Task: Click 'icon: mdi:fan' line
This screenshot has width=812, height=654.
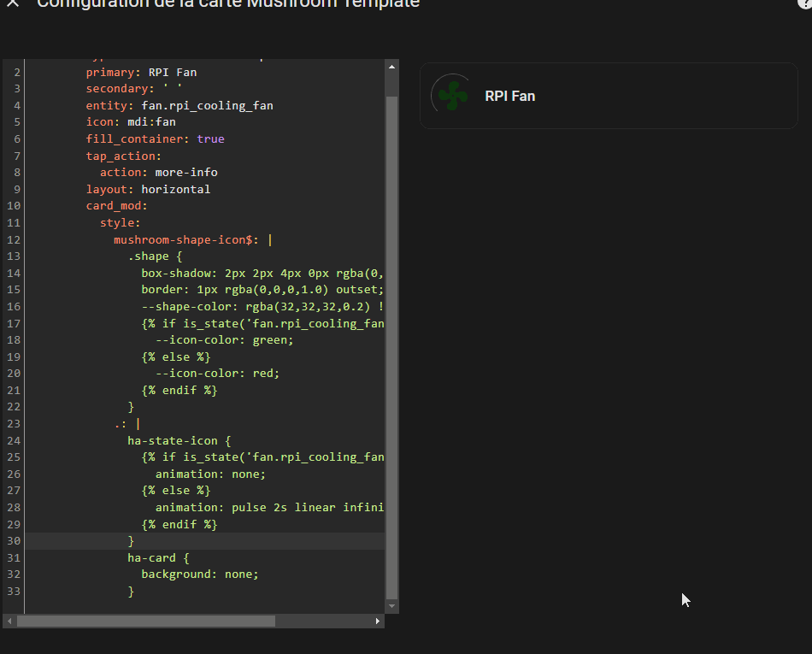Action: point(131,122)
